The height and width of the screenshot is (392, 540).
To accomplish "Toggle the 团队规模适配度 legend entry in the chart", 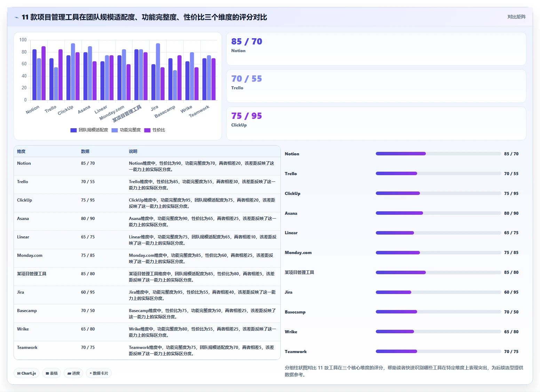I will coord(89,130).
